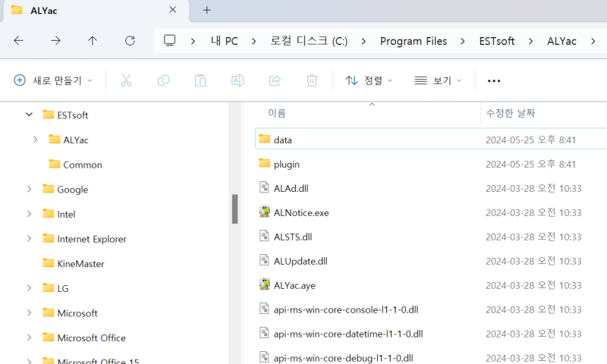The width and height of the screenshot is (607, 364).
Task: Click chevron after the ALYac breadcrumb
Action: [x=593, y=41]
